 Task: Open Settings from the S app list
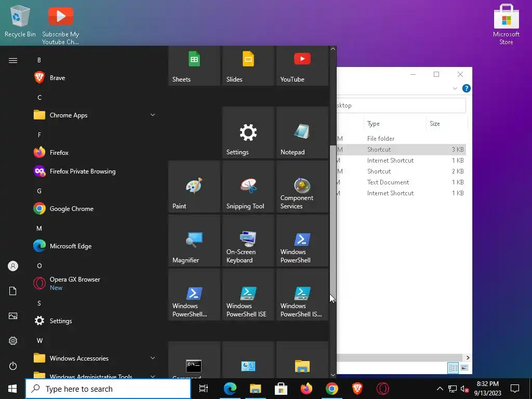tap(95, 321)
